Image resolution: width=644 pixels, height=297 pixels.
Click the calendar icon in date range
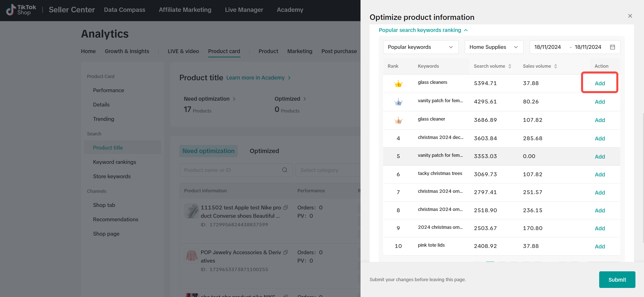pyautogui.click(x=613, y=47)
